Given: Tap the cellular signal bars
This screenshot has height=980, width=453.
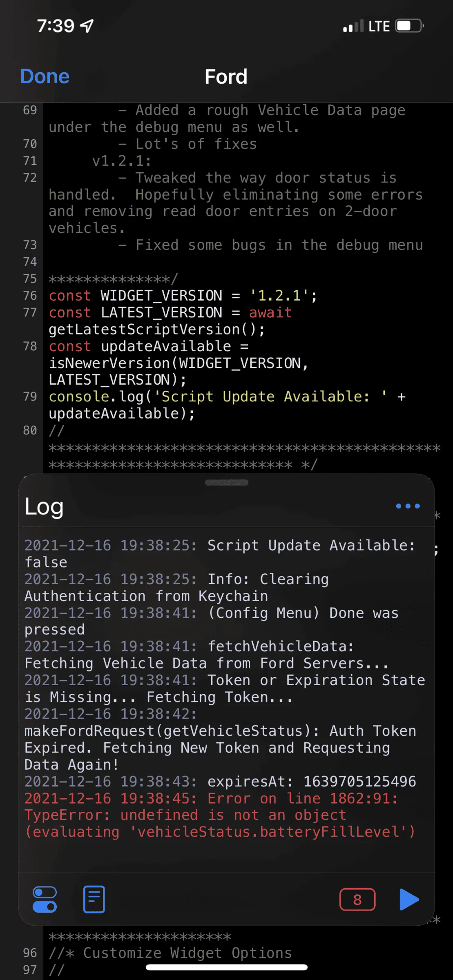Looking at the screenshot, I should (353, 26).
